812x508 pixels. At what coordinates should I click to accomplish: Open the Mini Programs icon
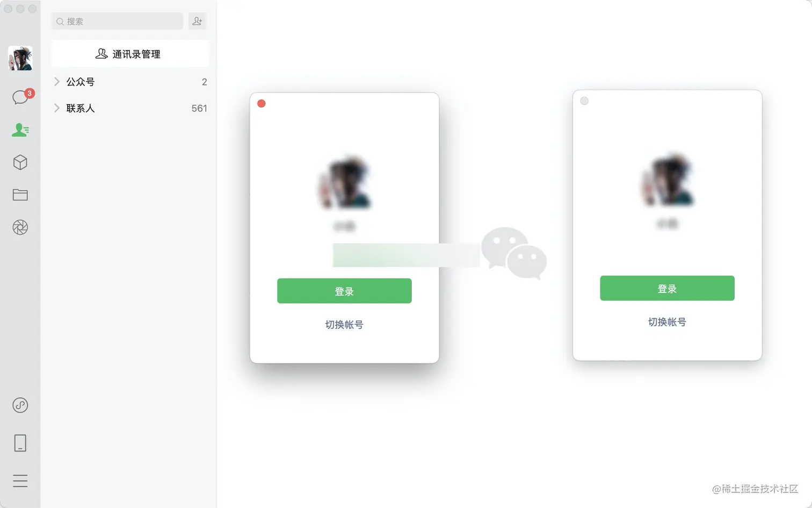tap(20, 405)
